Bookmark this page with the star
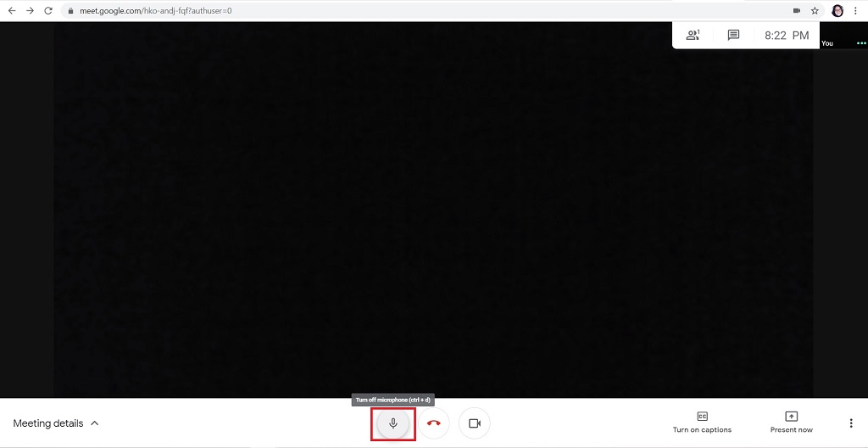The image size is (868, 448). click(815, 11)
